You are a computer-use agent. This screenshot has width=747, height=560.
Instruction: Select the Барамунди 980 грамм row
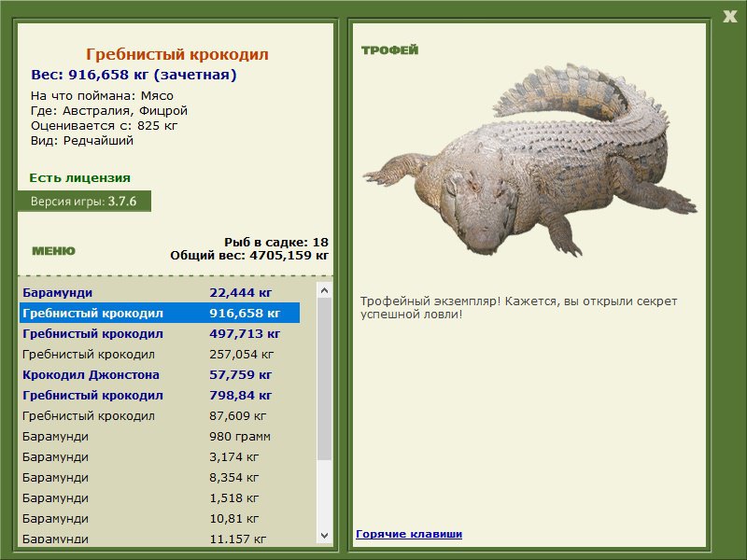click(x=160, y=436)
